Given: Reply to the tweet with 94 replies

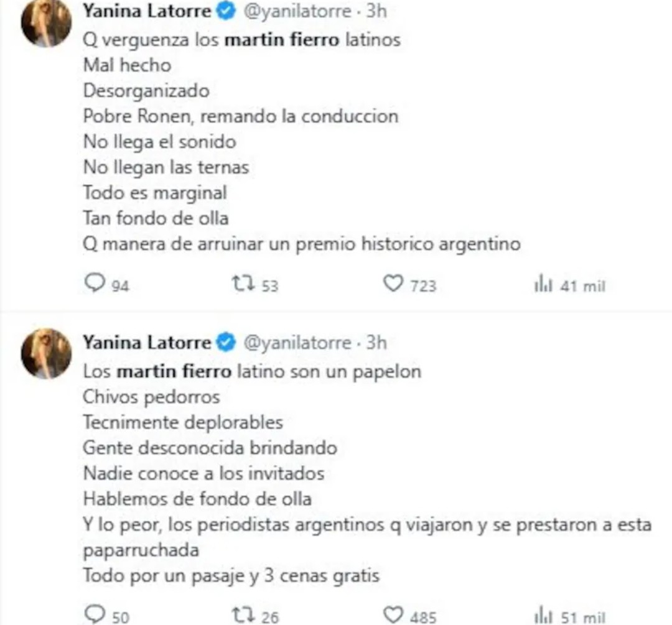Looking at the screenshot, I should 95,284.
